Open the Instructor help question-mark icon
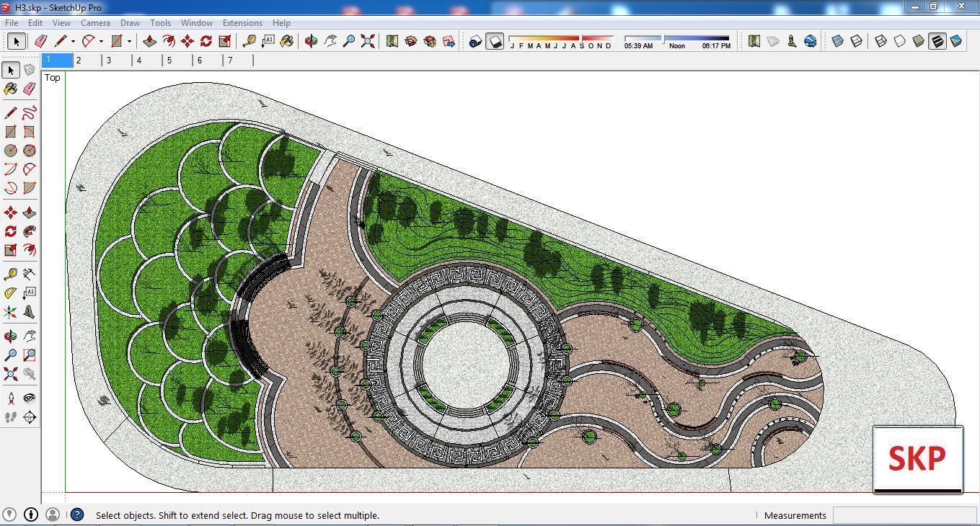The width and height of the screenshot is (980, 526). point(77,514)
